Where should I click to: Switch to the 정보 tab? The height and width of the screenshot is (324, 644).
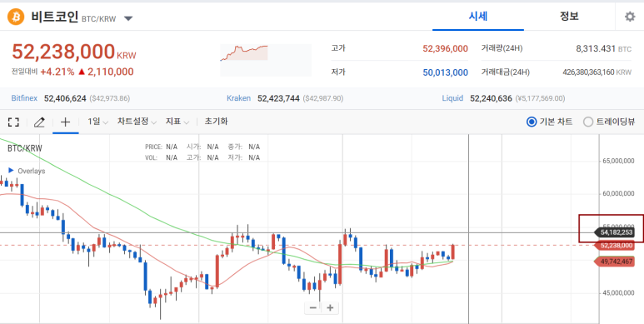569,17
